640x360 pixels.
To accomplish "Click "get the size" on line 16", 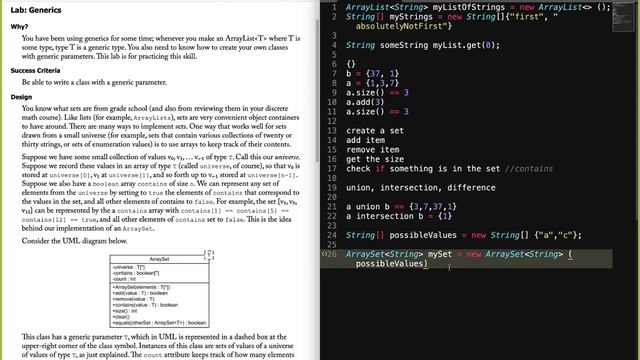I will pos(375,159).
